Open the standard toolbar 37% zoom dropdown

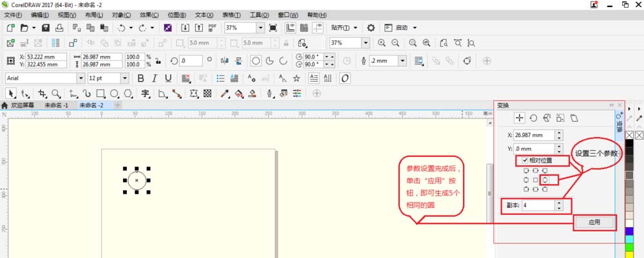(x=260, y=28)
